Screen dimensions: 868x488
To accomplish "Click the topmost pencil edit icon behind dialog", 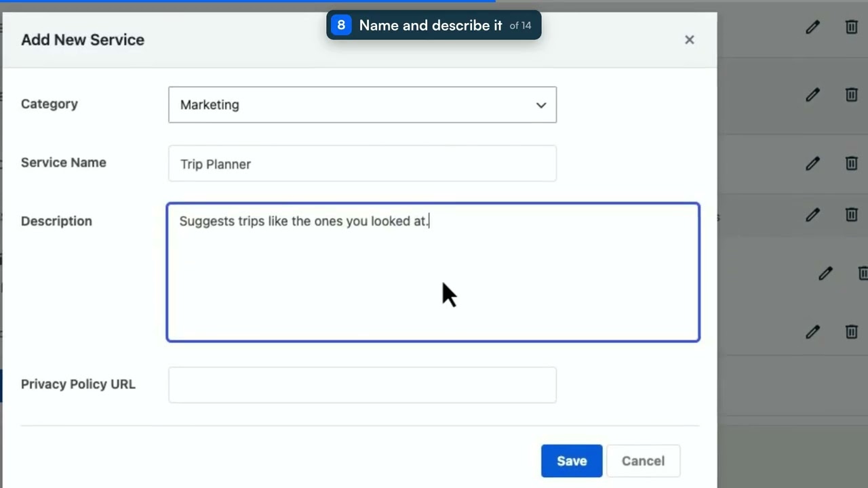I will click(x=812, y=27).
